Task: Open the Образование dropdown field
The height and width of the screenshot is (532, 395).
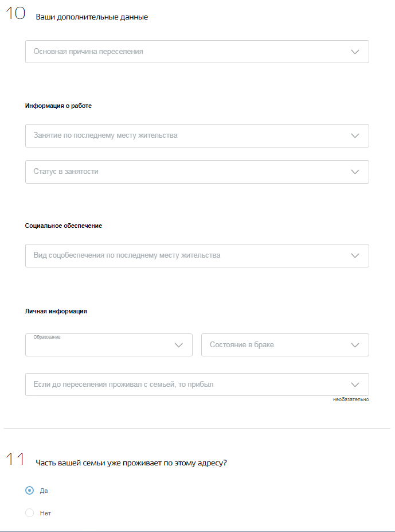Action: (x=109, y=345)
